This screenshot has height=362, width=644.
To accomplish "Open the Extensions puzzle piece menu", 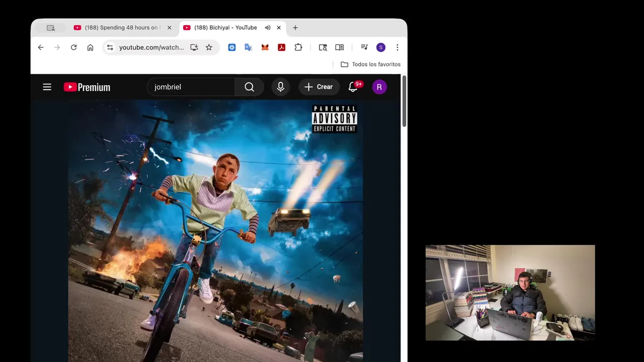I will (298, 47).
